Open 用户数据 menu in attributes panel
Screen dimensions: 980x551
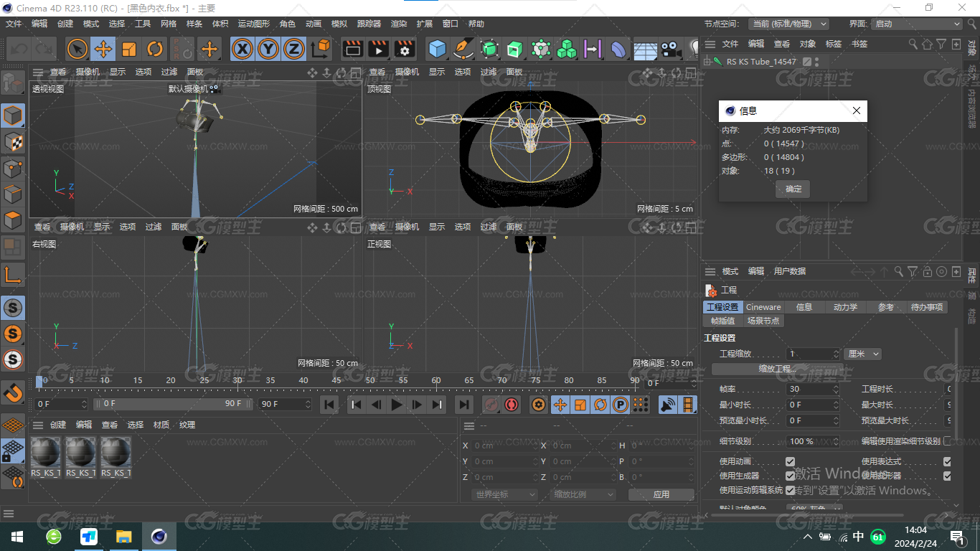(789, 271)
